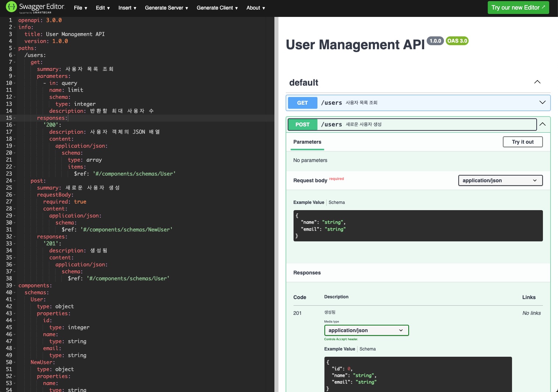
Task: Click the 'No parameters' text
Action: point(310,160)
